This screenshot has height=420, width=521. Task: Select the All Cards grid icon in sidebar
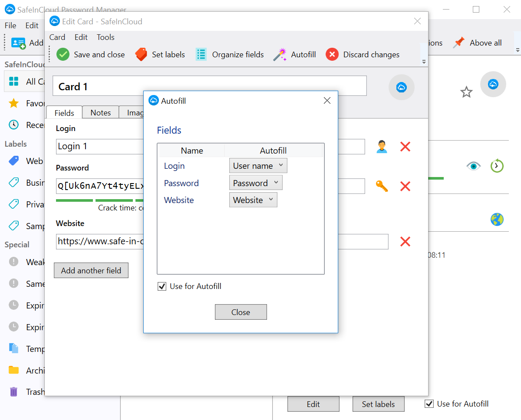pyautogui.click(x=14, y=81)
